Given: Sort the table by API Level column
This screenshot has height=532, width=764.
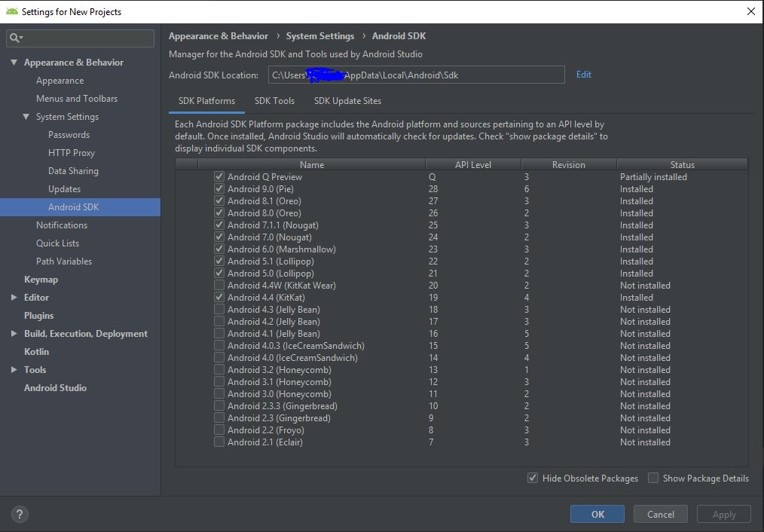Looking at the screenshot, I should [x=472, y=164].
